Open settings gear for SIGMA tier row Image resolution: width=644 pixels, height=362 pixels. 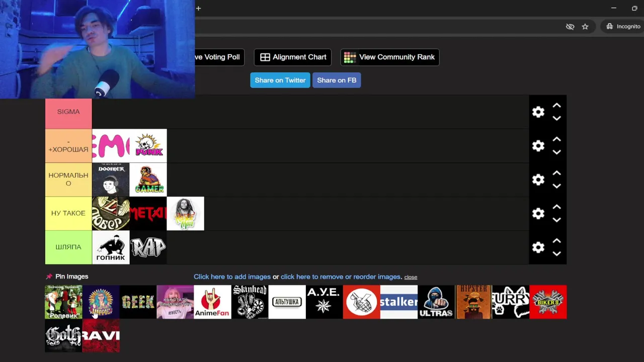[538, 112]
